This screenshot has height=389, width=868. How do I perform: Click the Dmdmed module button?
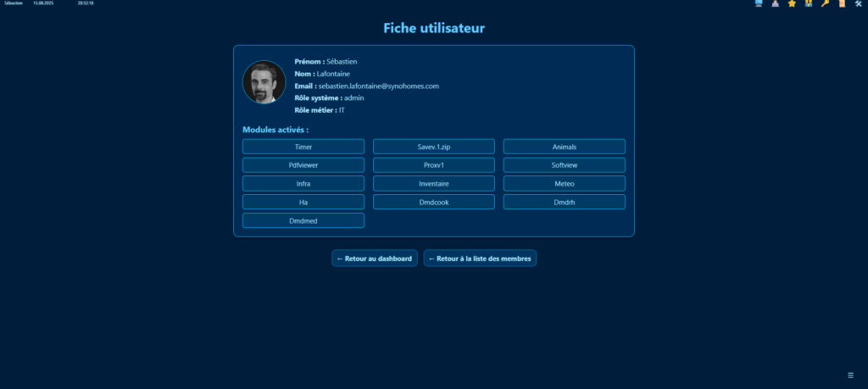pos(303,220)
